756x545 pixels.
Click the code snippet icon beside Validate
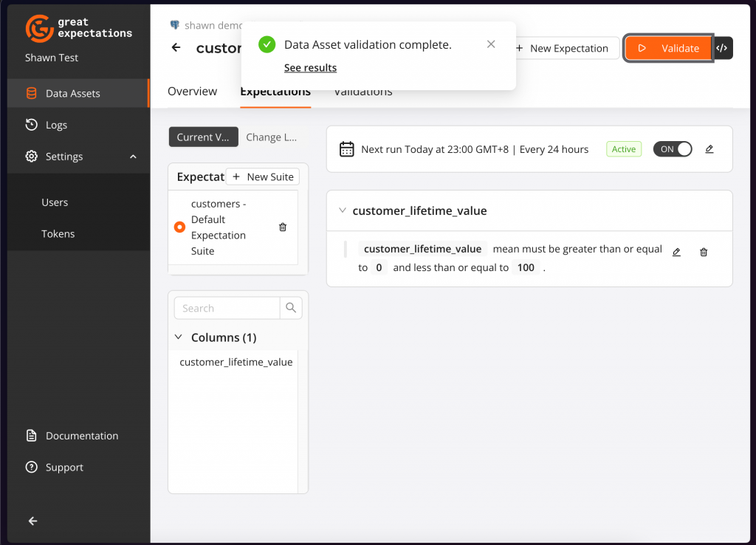pyautogui.click(x=723, y=48)
